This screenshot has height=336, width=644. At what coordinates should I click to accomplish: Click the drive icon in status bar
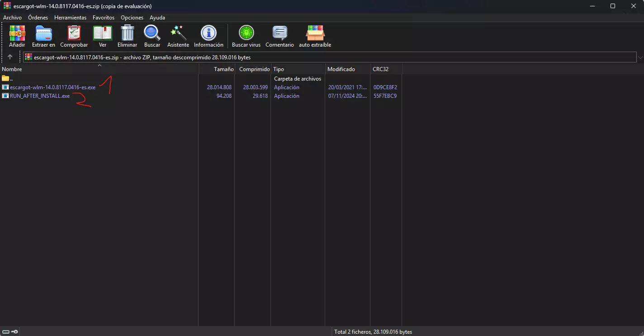6,332
